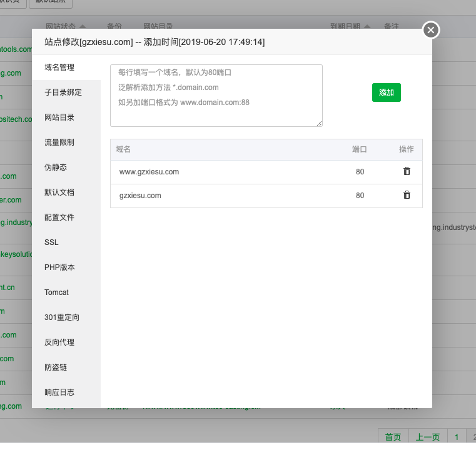Image resolution: width=476 pixels, height=450 pixels.
Task: Open the 流量限制 tab
Action: click(59, 142)
